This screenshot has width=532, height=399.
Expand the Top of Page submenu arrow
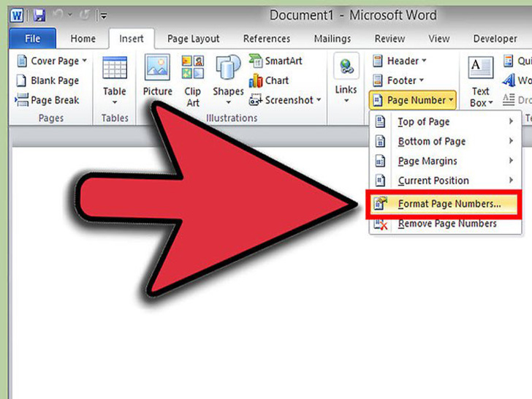(x=511, y=121)
